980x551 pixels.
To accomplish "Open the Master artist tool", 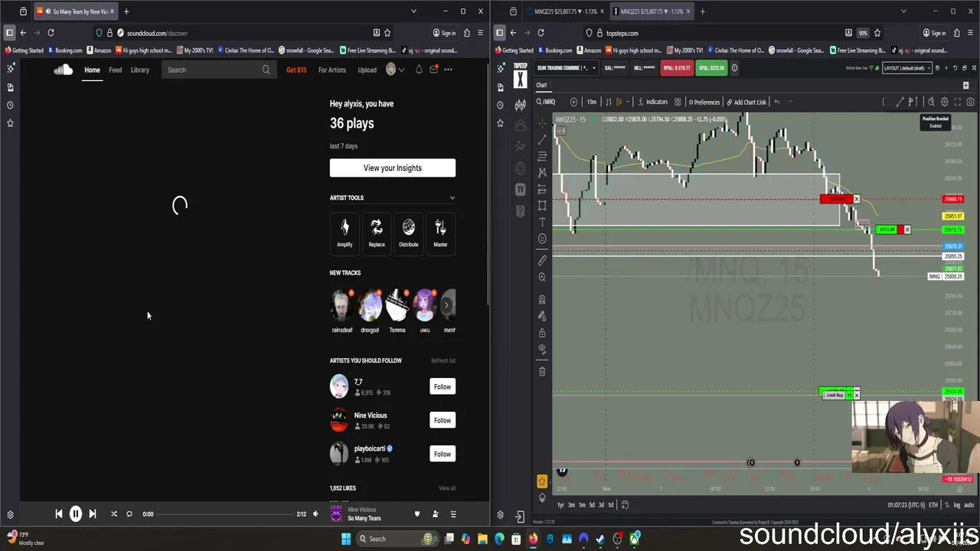I will 440,233.
